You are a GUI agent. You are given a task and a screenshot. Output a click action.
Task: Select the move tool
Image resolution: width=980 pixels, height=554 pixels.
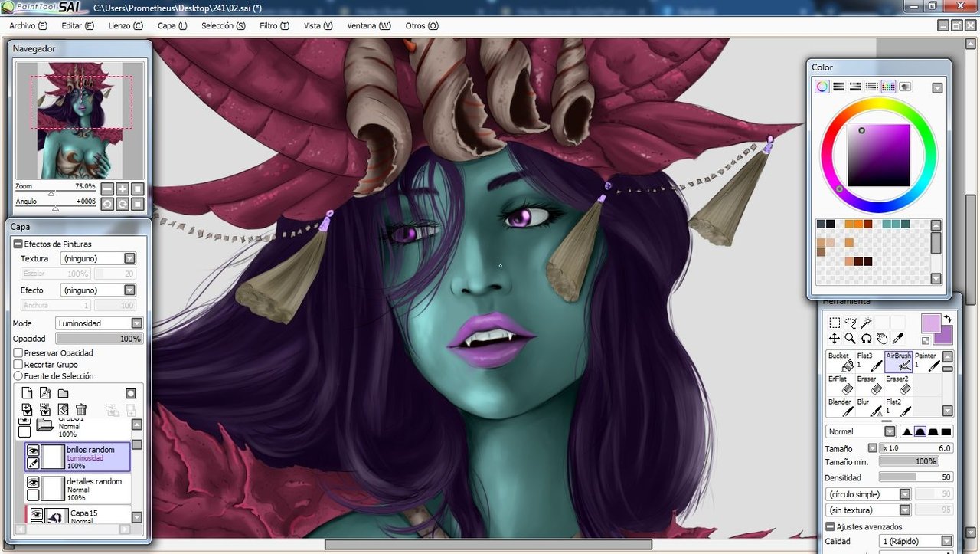835,338
